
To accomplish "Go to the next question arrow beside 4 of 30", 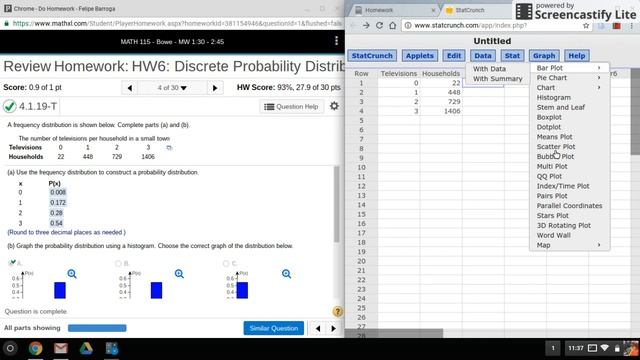I will click(x=215, y=88).
